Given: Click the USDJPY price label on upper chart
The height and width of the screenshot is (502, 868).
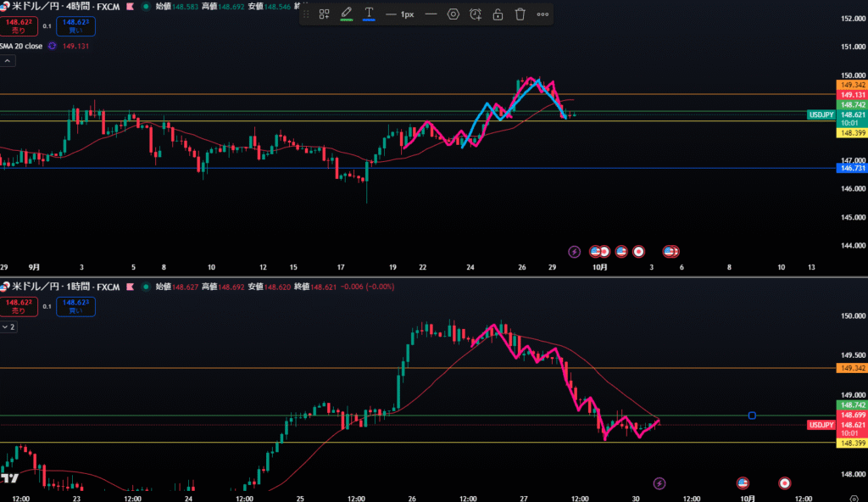Looking at the screenshot, I should pos(821,114).
